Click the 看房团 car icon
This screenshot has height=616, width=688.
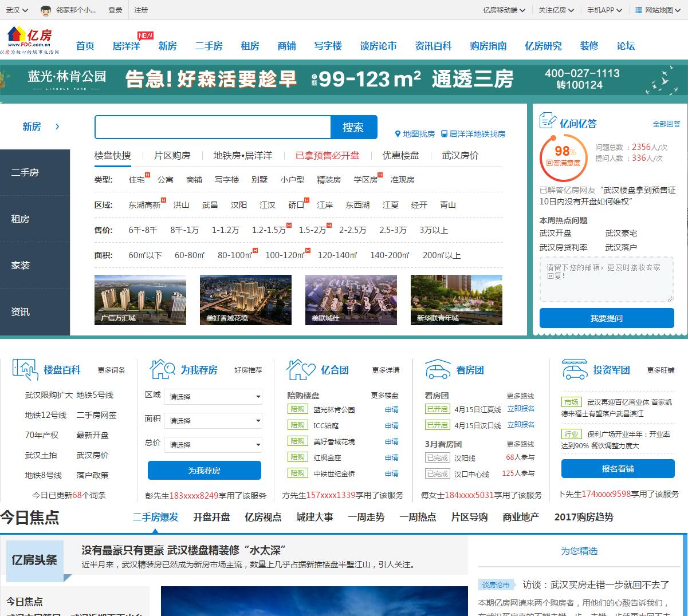438,370
